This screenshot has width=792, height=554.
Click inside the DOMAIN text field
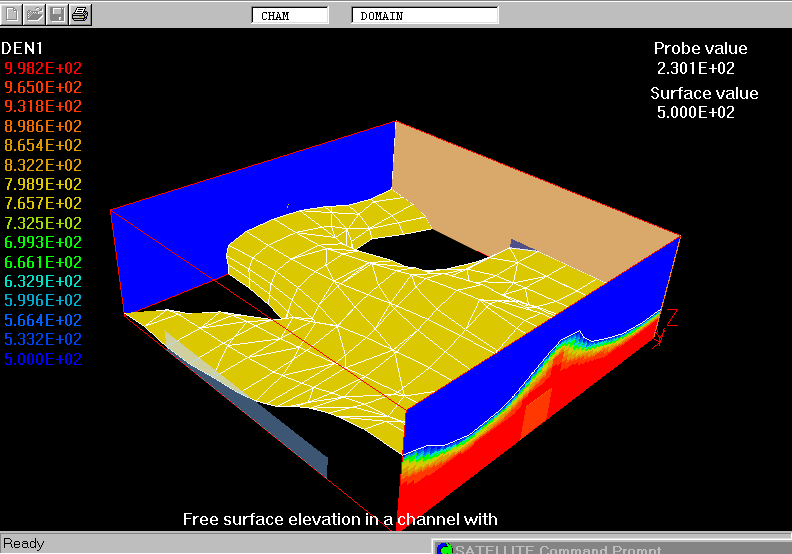(425, 16)
